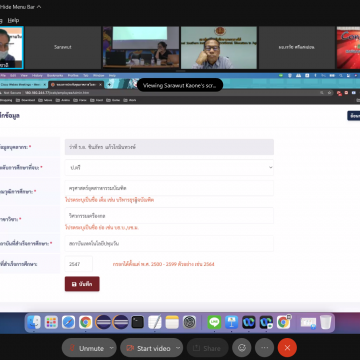The image size is (360, 360).
Task: Click the red leave meeting button
Action: click(x=287, y=348)
